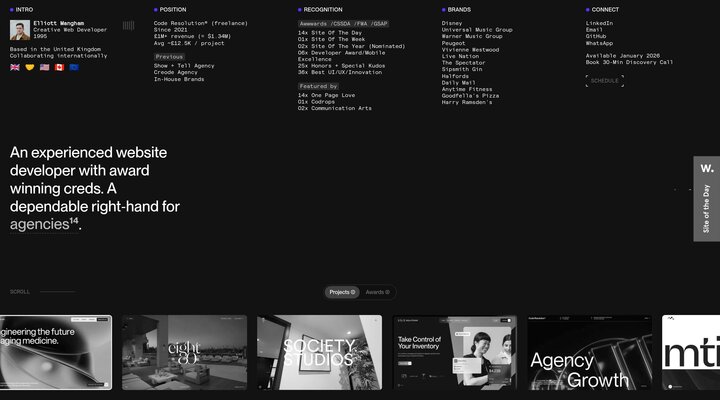
Task: Click the Email contact link
Action: [594, 29]
